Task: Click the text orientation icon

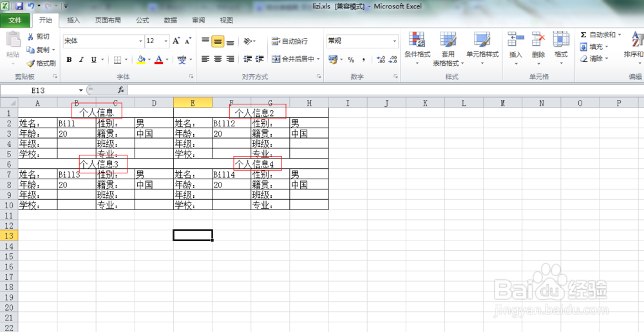Action: coord(247,41)
